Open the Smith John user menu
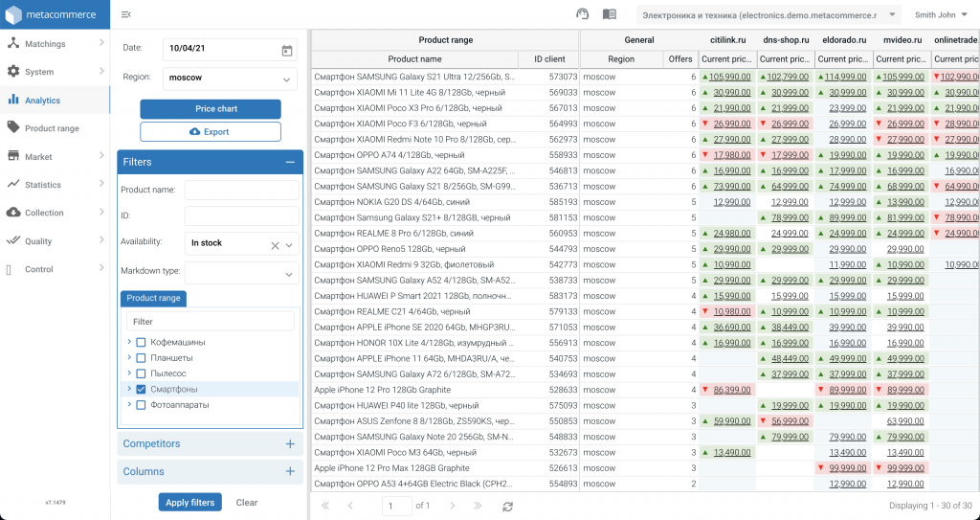980x520 pixels. coord(942,15)
